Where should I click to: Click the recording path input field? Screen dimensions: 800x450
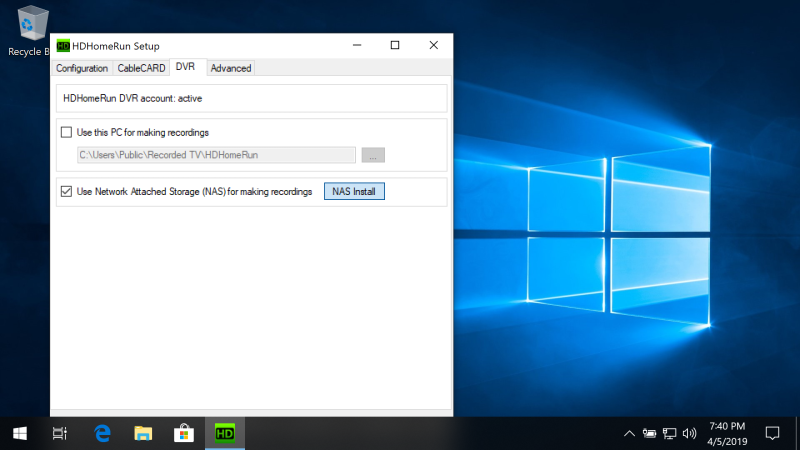pos(216,155)
